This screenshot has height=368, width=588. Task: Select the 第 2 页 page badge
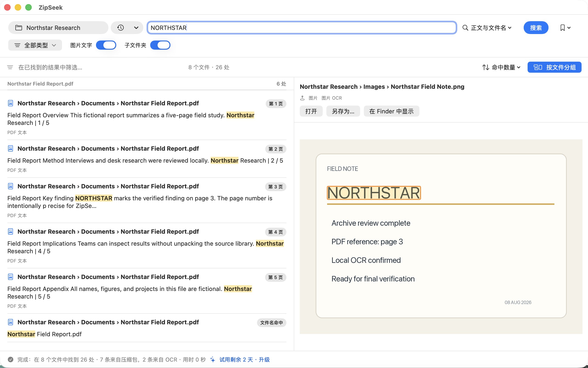click(x=276, y=149)
